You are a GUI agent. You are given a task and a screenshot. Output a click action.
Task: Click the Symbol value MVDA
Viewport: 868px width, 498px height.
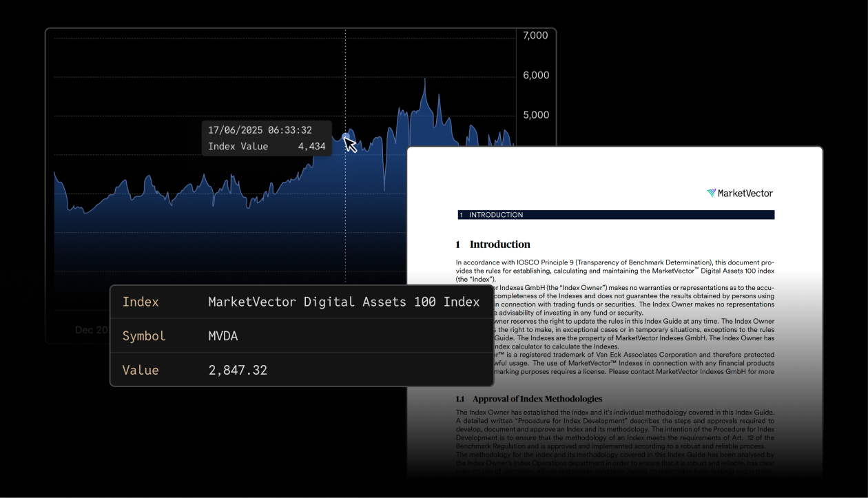[223, 336]
